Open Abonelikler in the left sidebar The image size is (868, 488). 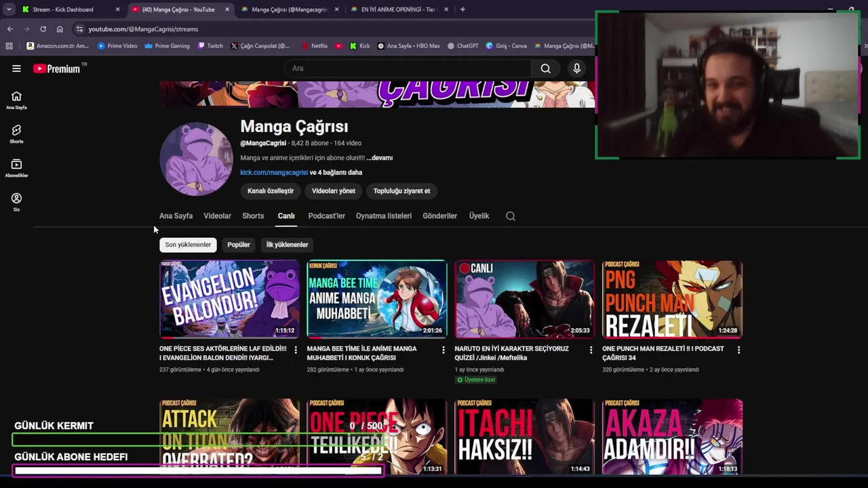coord(16,168)
